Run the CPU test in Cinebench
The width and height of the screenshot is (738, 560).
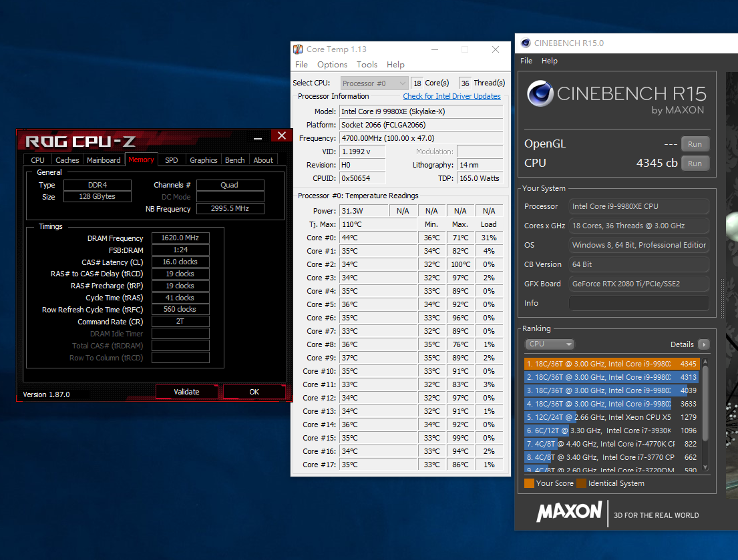coord(695,163)
